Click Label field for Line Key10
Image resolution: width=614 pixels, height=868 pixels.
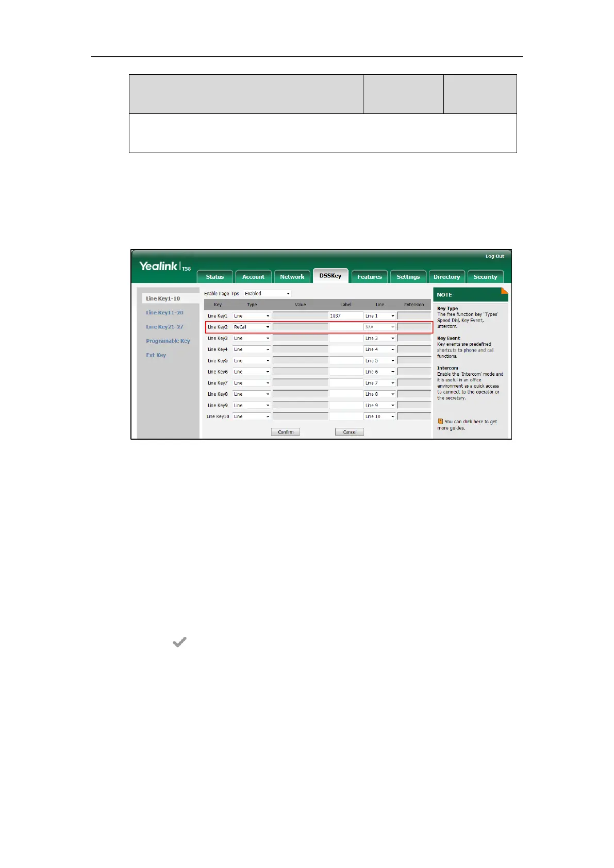pos(346,416)
